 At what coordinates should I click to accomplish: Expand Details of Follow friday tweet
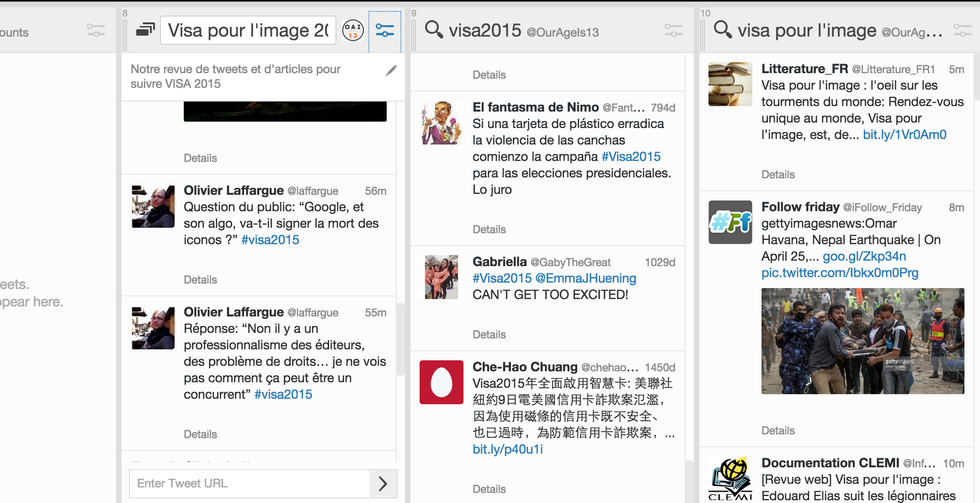(778, 431)
